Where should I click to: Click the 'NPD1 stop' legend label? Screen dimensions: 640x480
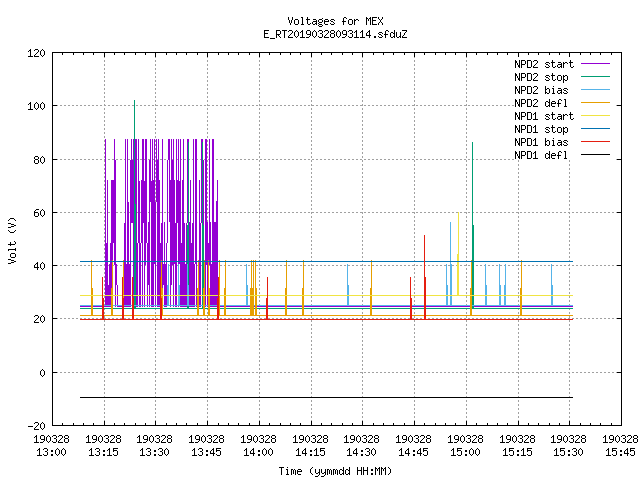(x=541, y=129)
